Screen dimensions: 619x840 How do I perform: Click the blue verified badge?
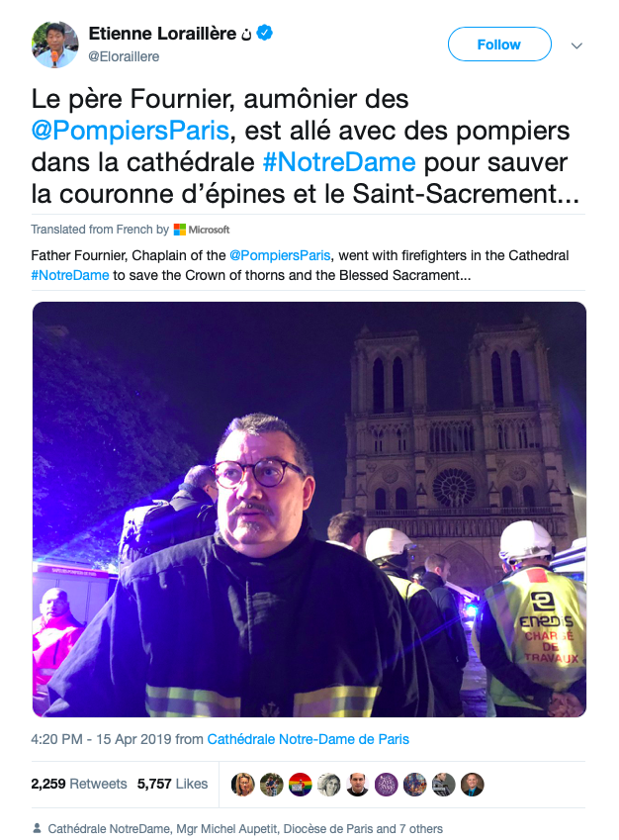(265, 33)
